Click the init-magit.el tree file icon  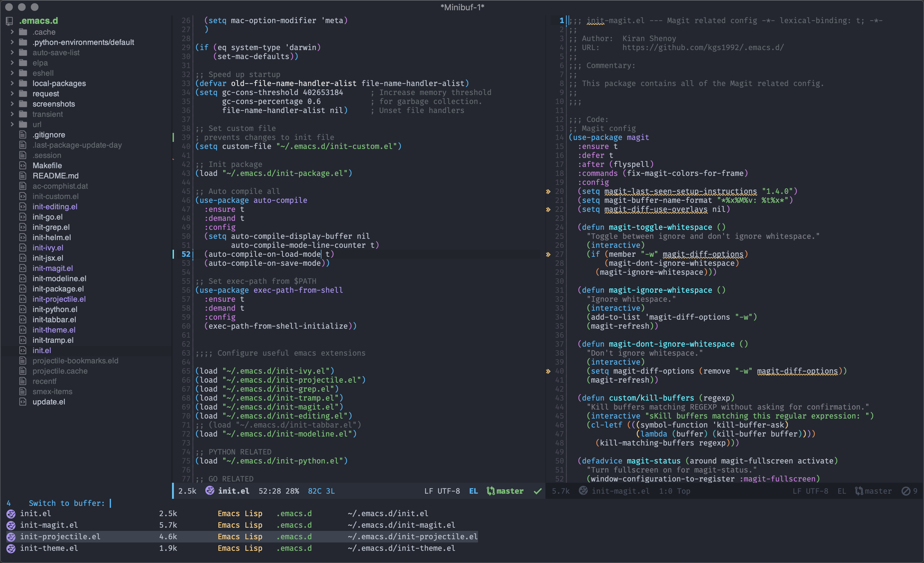(23, 268)
